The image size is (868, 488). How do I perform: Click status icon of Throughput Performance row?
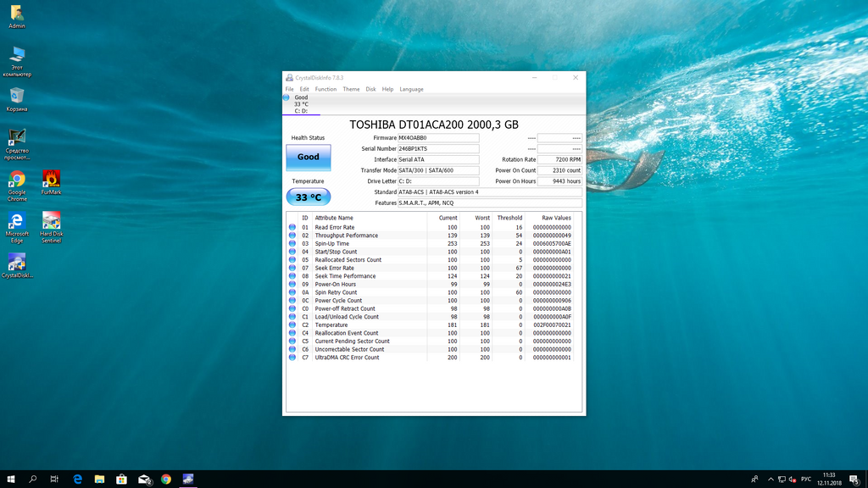(x=292, y=236)
